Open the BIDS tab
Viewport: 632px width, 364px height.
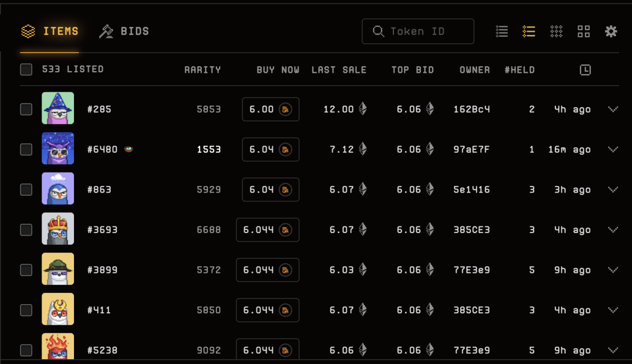pos(124,31)
